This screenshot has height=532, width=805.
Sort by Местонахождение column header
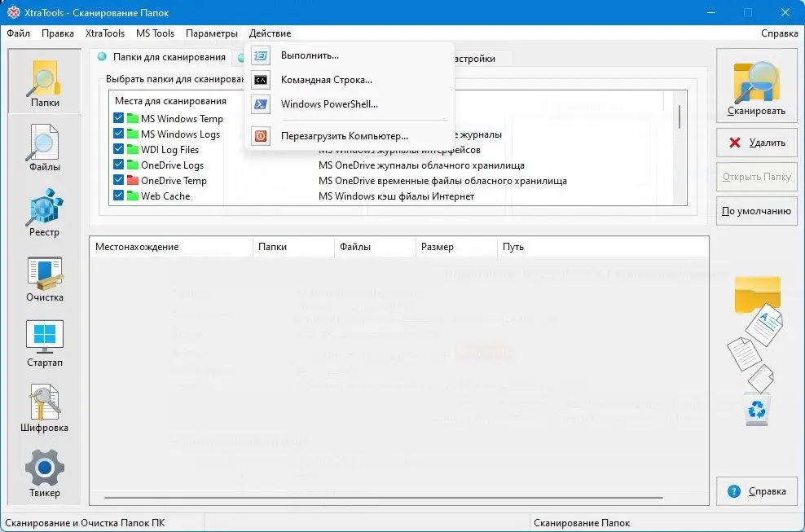(171, 247)
